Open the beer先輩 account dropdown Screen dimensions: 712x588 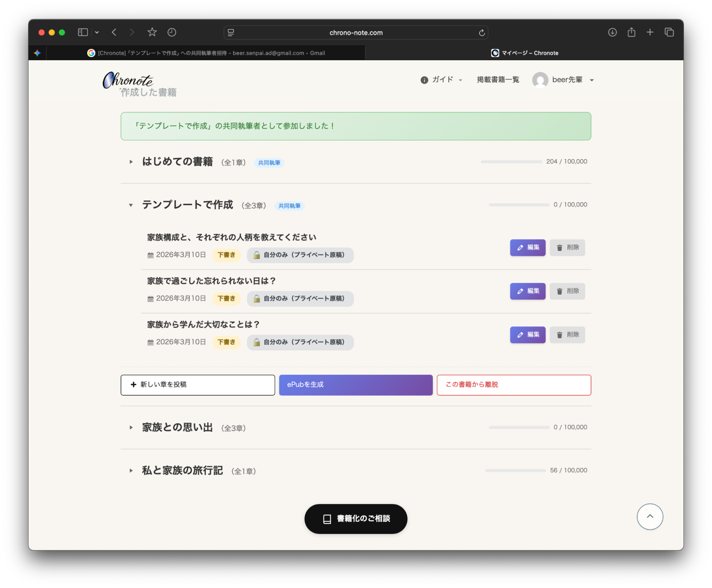coord(592,80)
